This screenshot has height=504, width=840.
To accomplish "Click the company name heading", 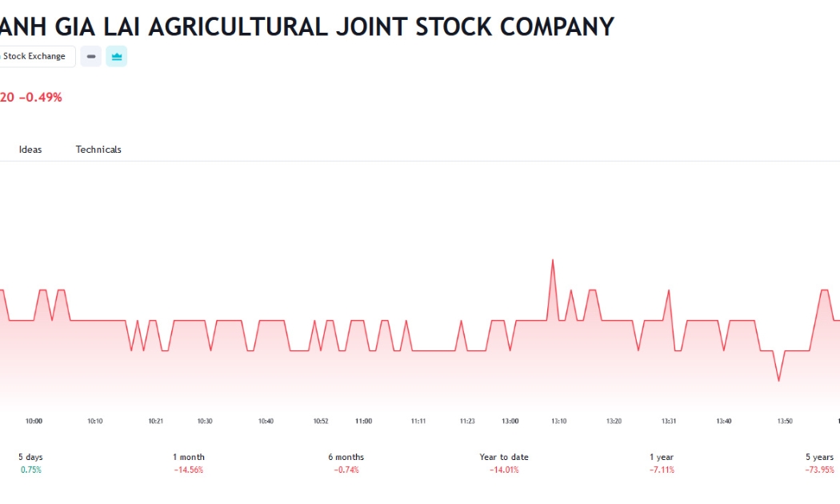I will (306, 26).
